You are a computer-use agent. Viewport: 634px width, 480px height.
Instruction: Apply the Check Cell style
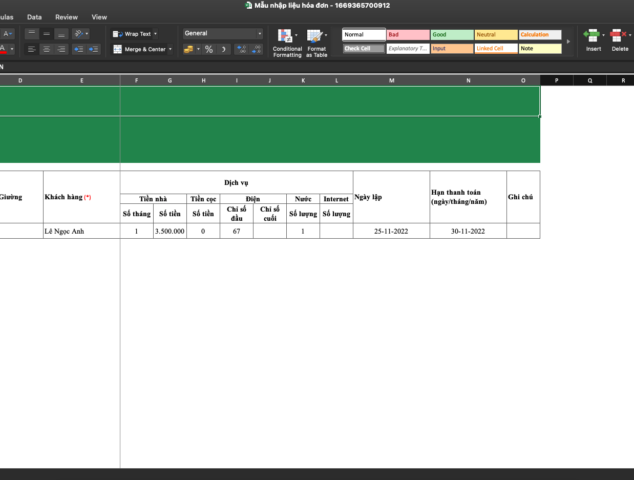point(363,48)
